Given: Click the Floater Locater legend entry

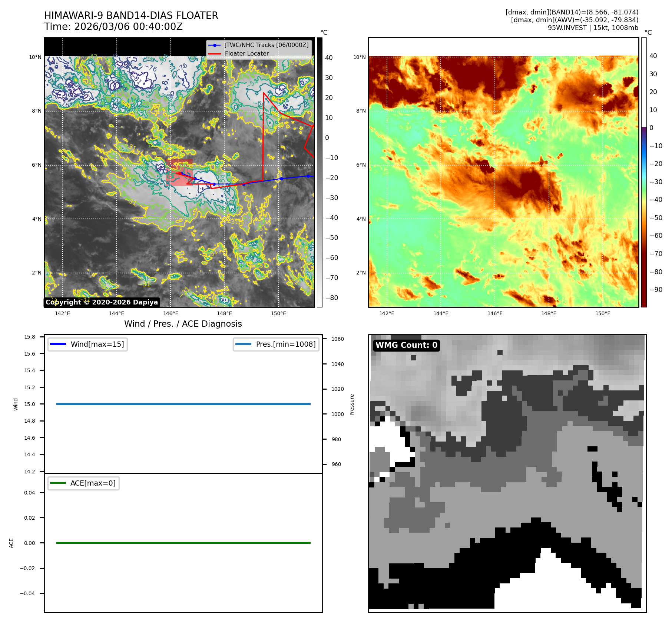Looking at the screenshot, I should point(246,54).
